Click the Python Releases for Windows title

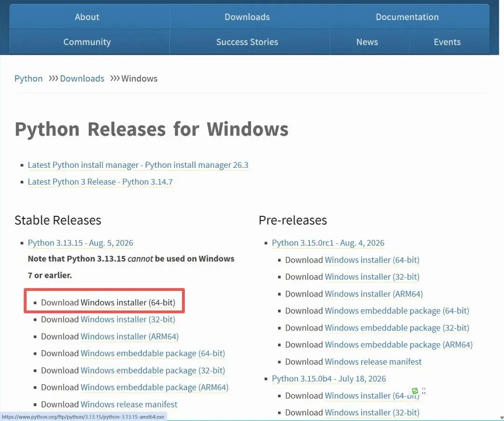pyautogui.click(x=151, y=130)
